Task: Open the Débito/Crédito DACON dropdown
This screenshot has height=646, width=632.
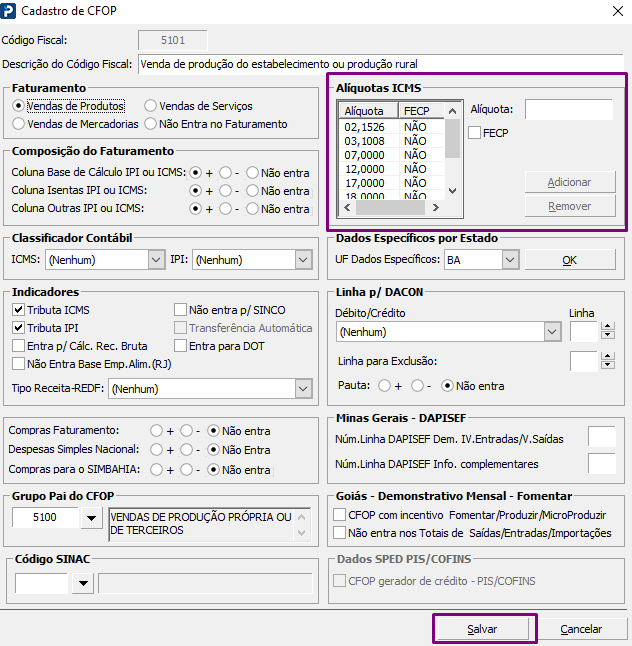Action: point(552,332)
